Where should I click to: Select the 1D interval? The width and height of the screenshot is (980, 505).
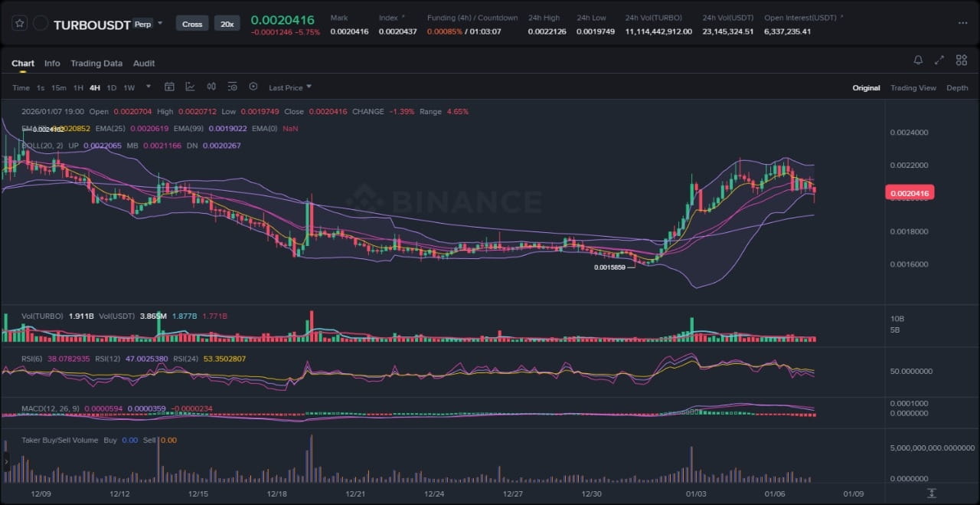click(x=112, y=88)
